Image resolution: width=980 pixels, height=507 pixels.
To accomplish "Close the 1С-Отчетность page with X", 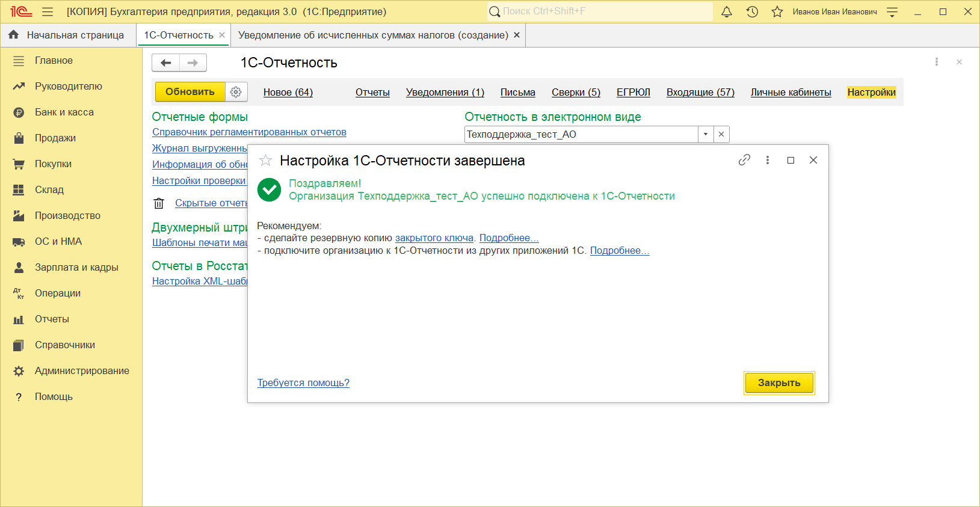I will tap(959, 62).
